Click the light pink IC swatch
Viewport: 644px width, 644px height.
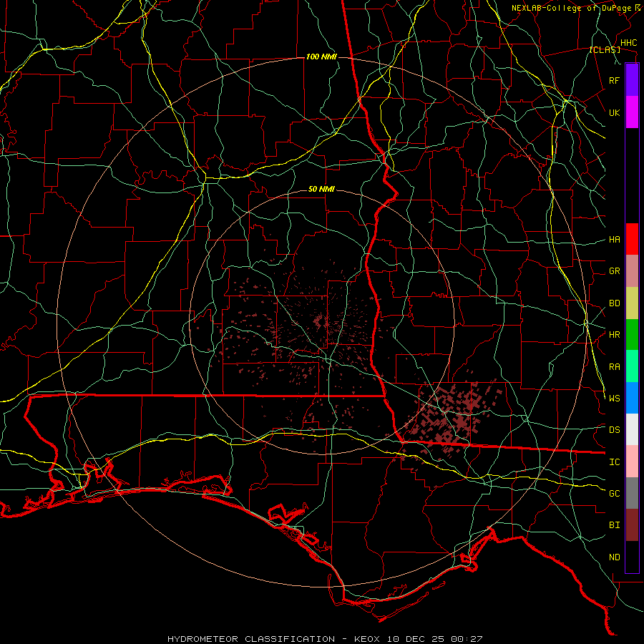pyautogui.click(x=632, y=462)
